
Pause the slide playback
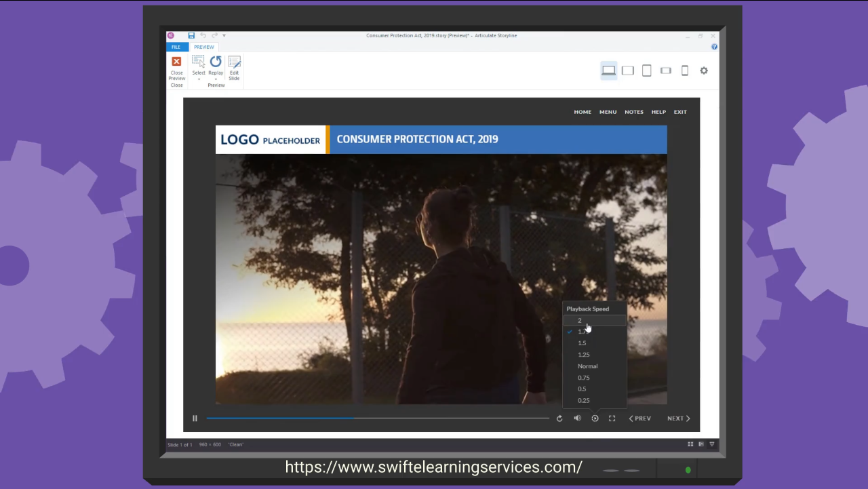pos(195,418)
